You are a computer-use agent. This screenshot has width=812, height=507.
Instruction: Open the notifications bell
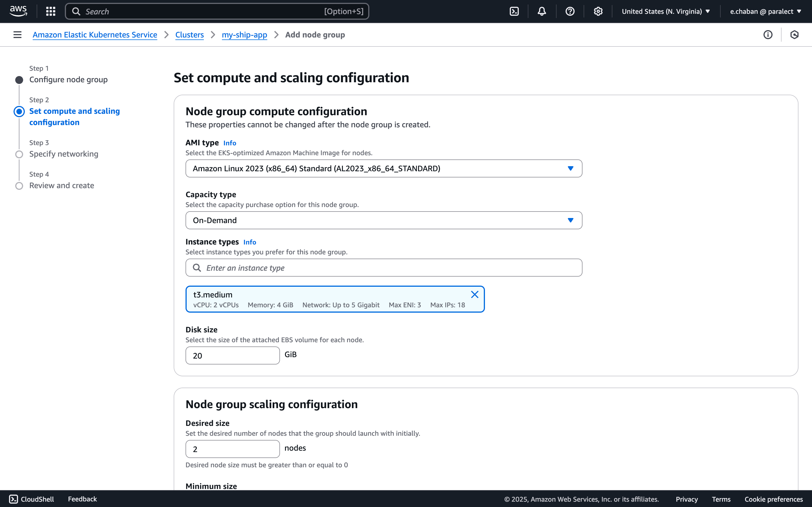click(x=542, y=11)
